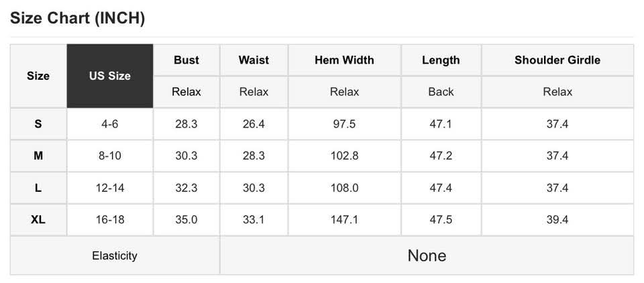Click the L size row label
644x283 pixels.
38,188
